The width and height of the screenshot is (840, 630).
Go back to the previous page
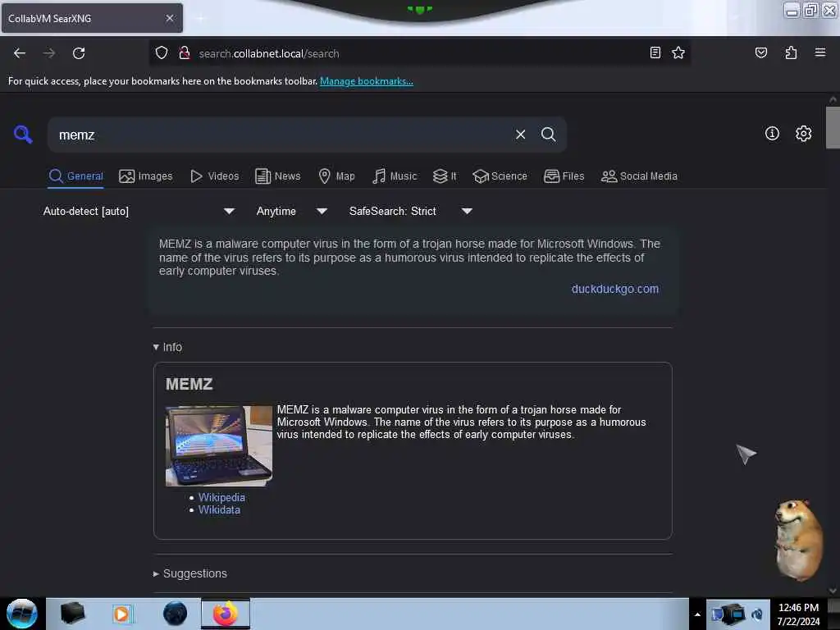(x=20, y=53)
